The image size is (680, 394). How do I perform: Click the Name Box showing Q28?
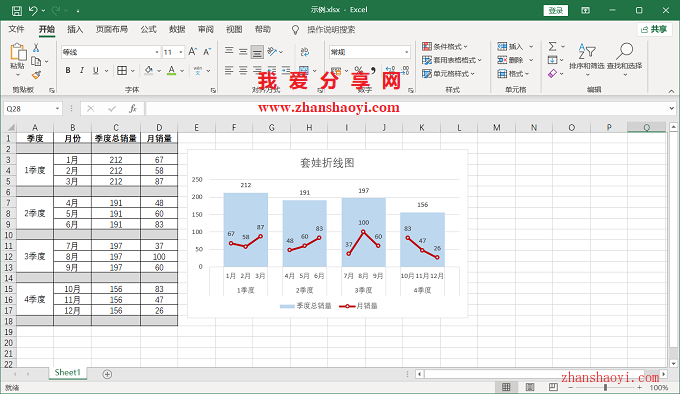tap(33, 109)
